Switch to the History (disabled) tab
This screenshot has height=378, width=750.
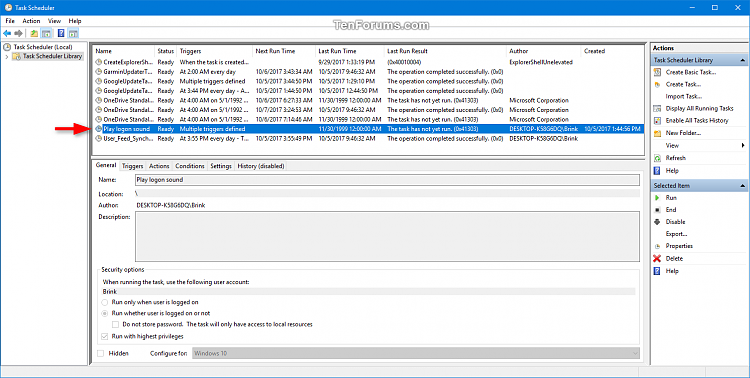(261, 166)
